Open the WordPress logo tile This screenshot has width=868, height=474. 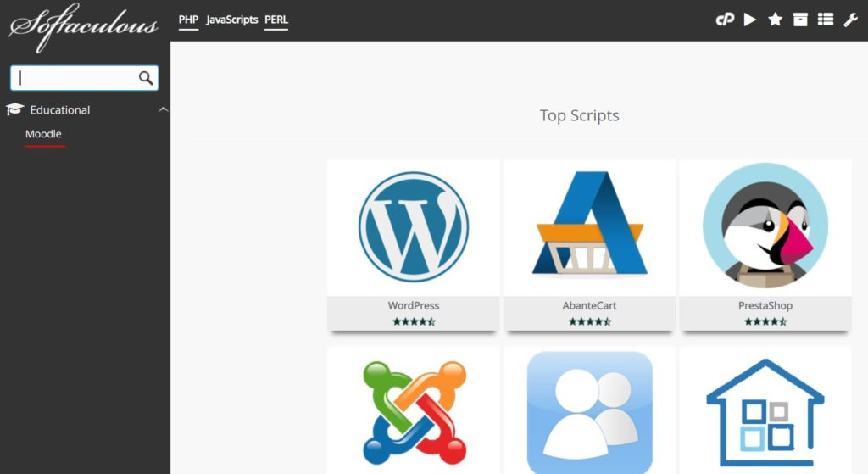414,227
